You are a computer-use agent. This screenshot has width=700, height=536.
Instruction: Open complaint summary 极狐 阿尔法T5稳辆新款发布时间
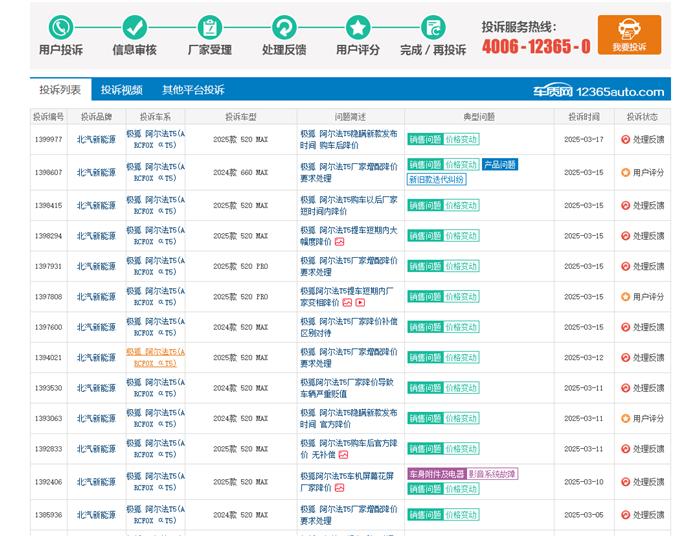pos(348,138)
